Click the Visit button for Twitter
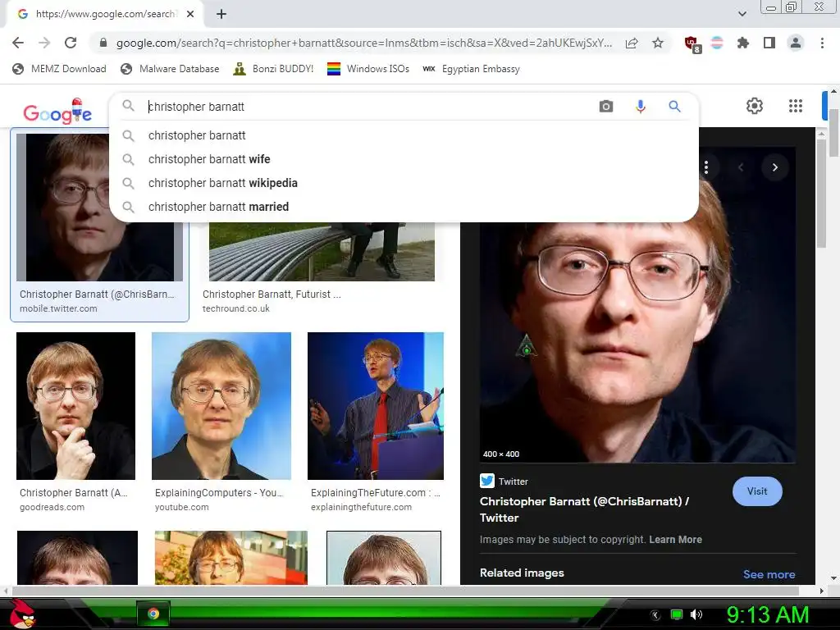The width and height of the screenshot is (840, 630). [x=757, y=491]
